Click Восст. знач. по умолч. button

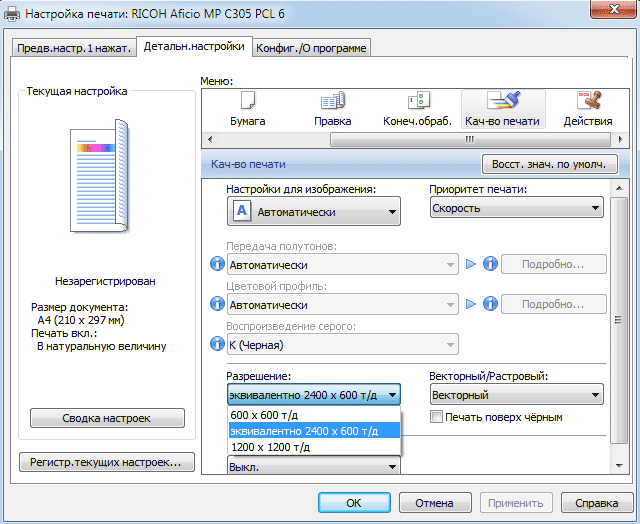(x=549, y=164)
